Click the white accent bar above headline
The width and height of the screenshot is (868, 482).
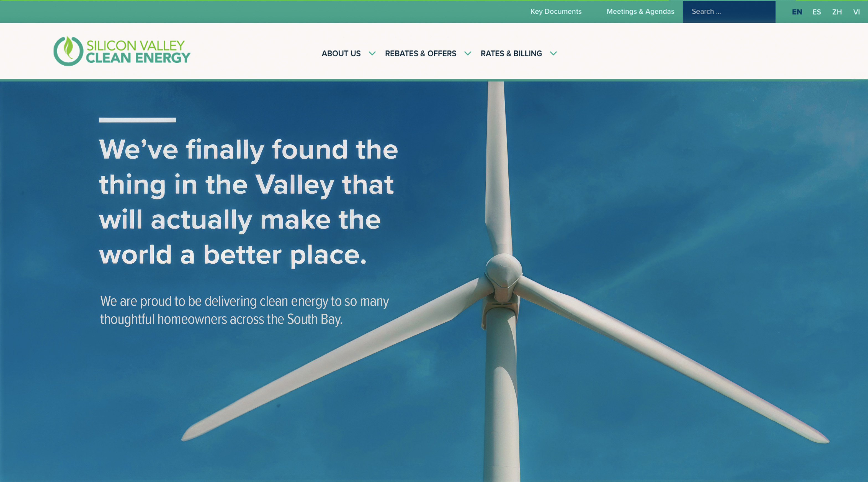(x=137, y=120)
